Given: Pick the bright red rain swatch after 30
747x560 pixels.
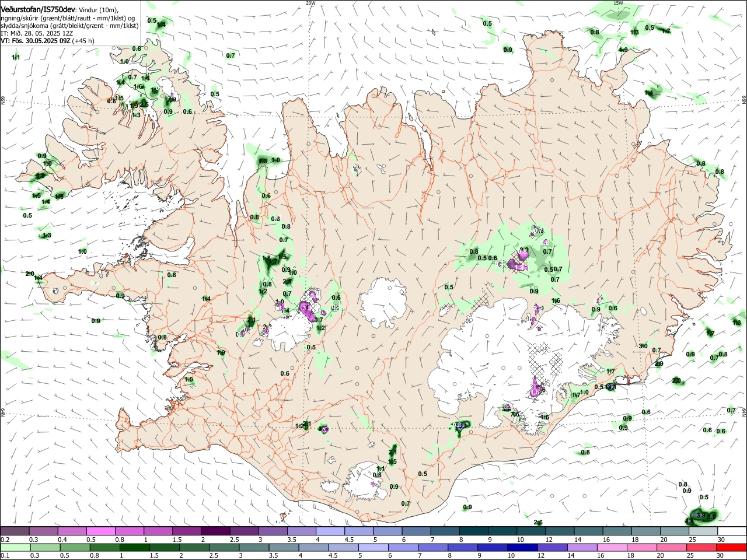Looking at the screenshot, I should pyautogui.click(x=731, y=547).
